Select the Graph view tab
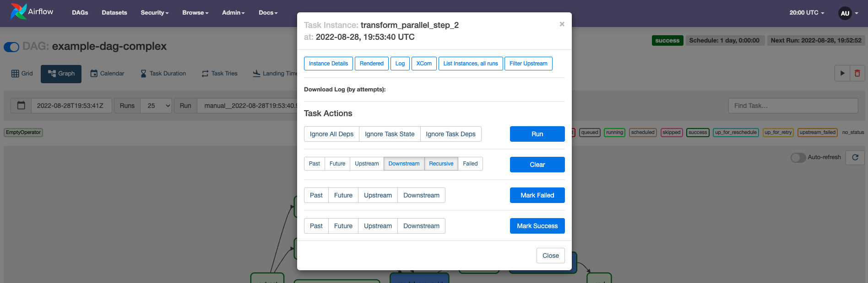 pyautogui.click(x=61, y=74)
